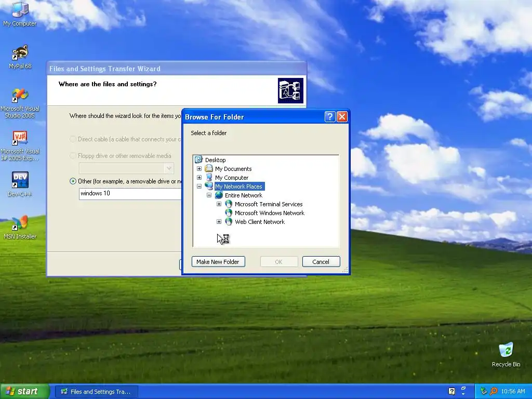The width and height of the screenshot is (532, 399).
Task: Click the transfer wizard header icon
Action: pyautogui.click(x=290, y=90)
